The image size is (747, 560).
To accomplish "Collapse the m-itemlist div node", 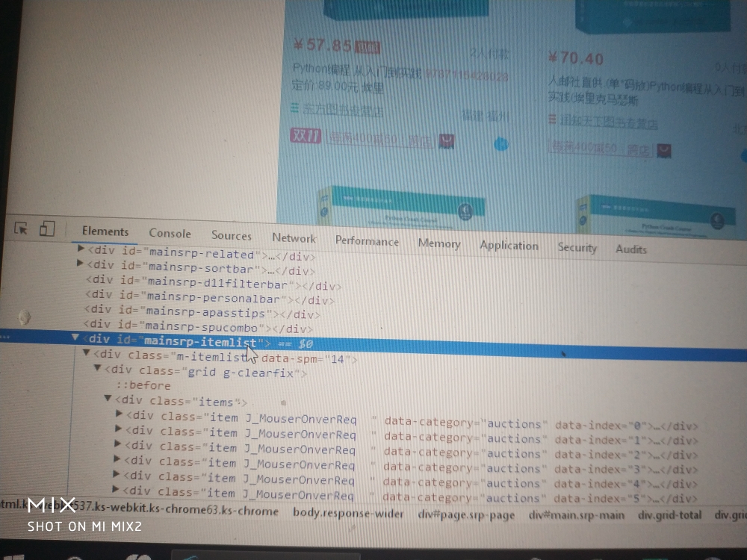I will coord(86,353).
